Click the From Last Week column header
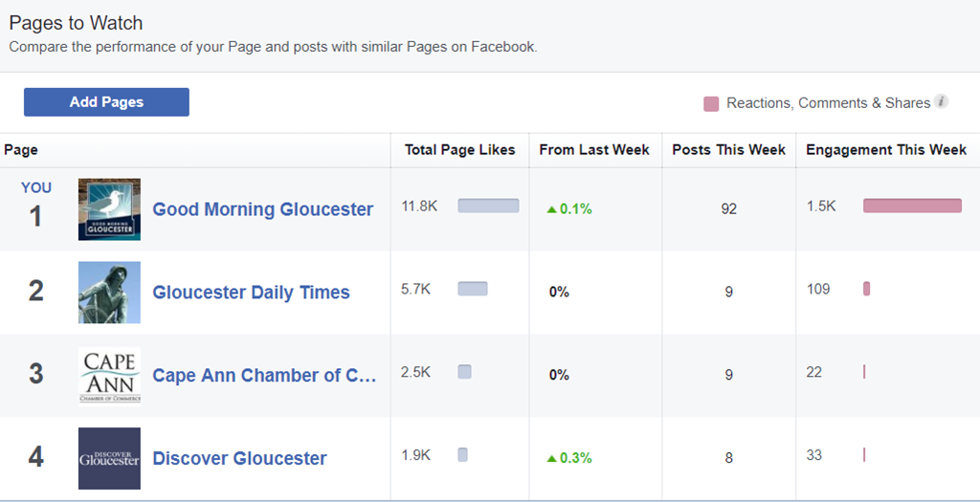The height and width of the screenshot is (502, 980). click(594, 150)
